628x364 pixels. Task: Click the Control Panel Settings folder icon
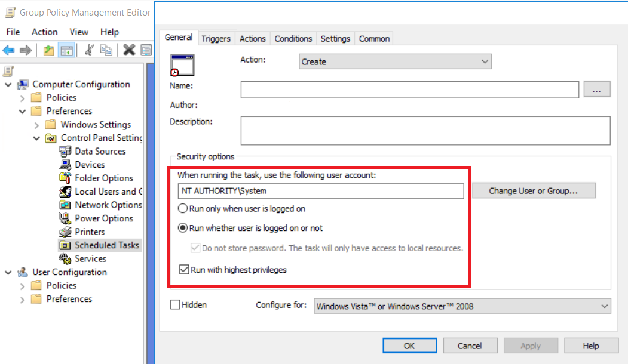pos(51,138)
